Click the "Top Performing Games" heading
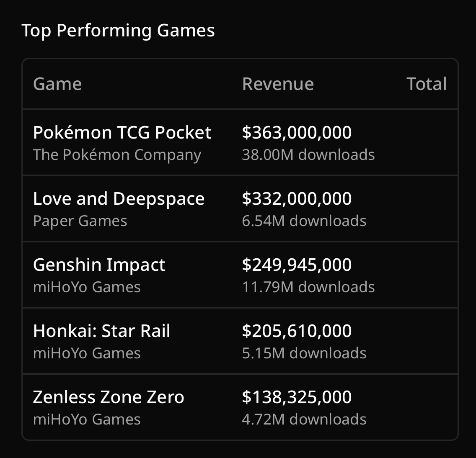The width and height of the screenshot is (476, 458). click(x=118, y=31)
